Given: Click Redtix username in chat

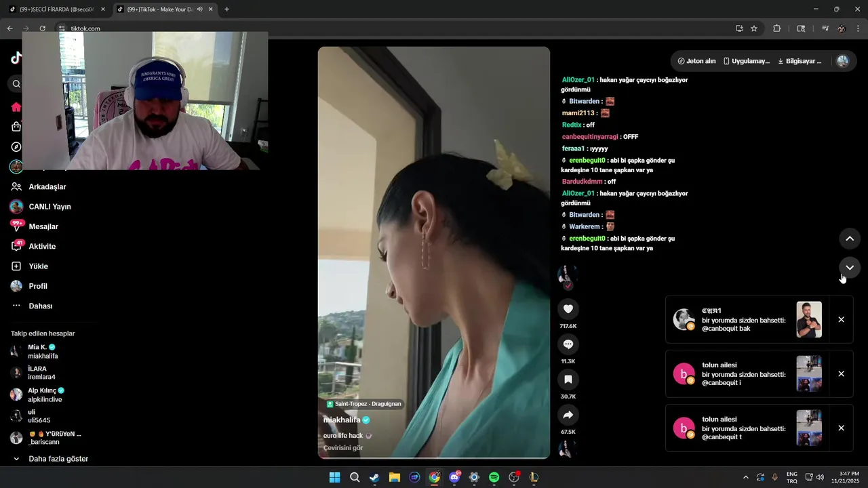Looking at the screenshot, I should [572, 125].
